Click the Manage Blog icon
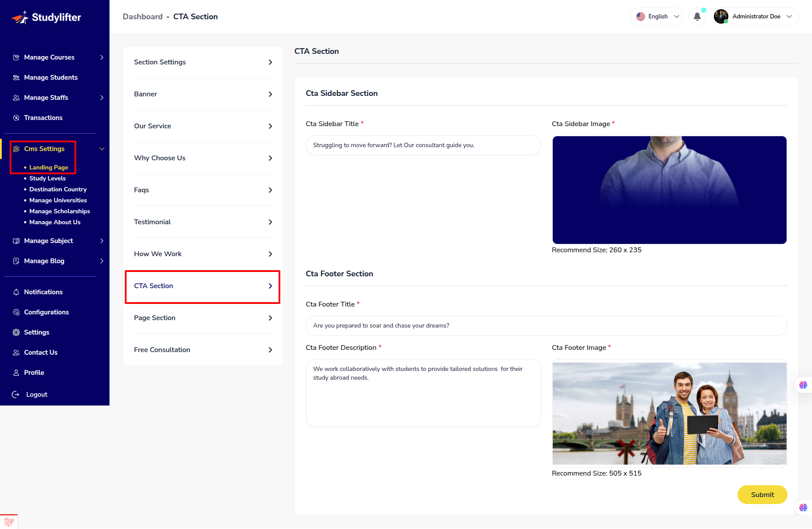Screen dimensions: 812x529 click(16, 261)
